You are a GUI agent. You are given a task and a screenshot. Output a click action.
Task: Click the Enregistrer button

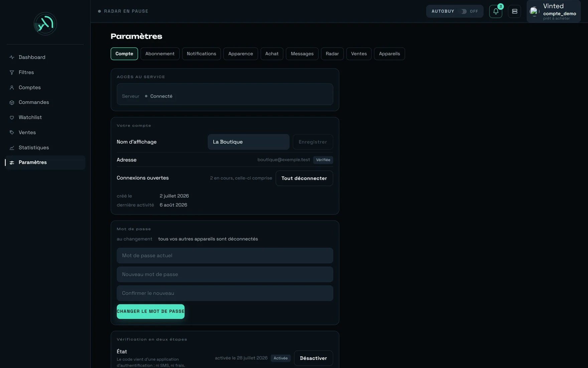click(x=313, y=142)
